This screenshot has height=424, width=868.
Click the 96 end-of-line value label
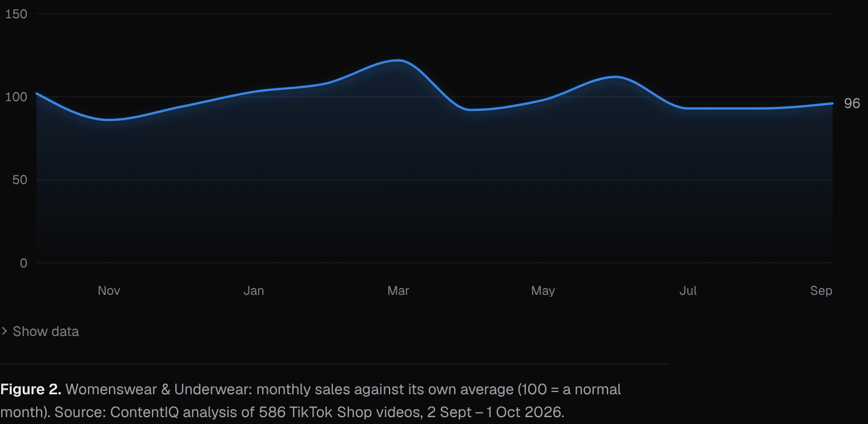[851, 103]
